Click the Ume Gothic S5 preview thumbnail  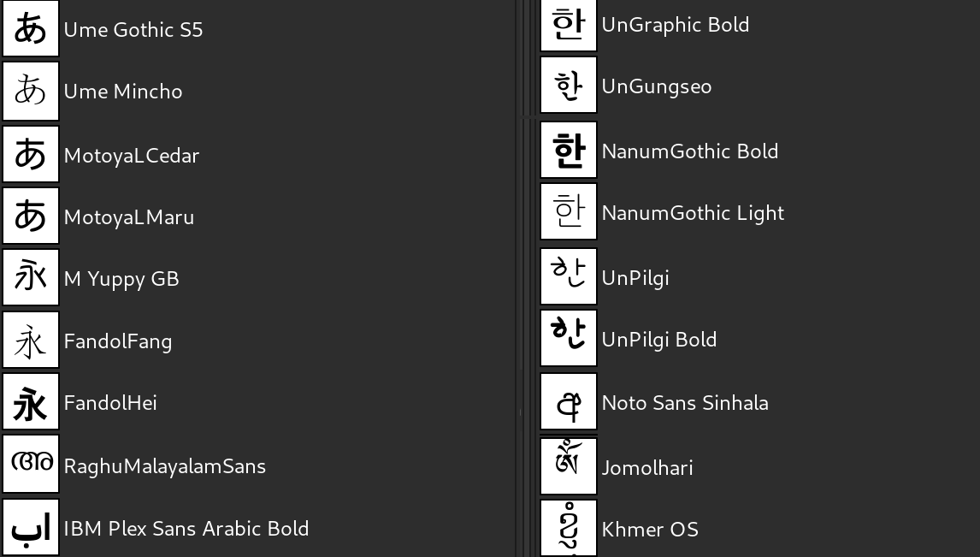pyautogui.click(x=30, y=28)
